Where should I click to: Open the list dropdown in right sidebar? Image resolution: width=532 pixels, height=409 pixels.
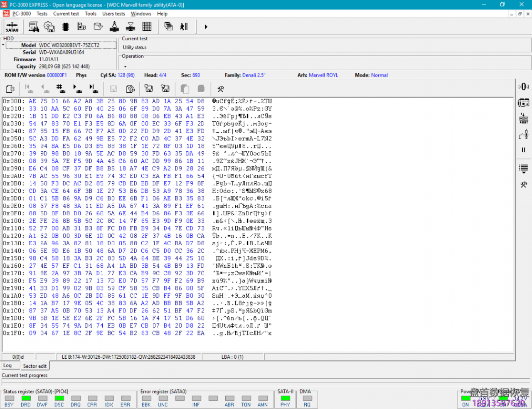523,168
